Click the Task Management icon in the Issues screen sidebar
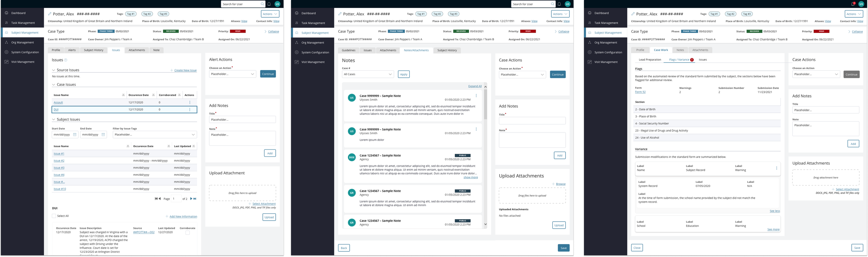 tap(7, 23)
